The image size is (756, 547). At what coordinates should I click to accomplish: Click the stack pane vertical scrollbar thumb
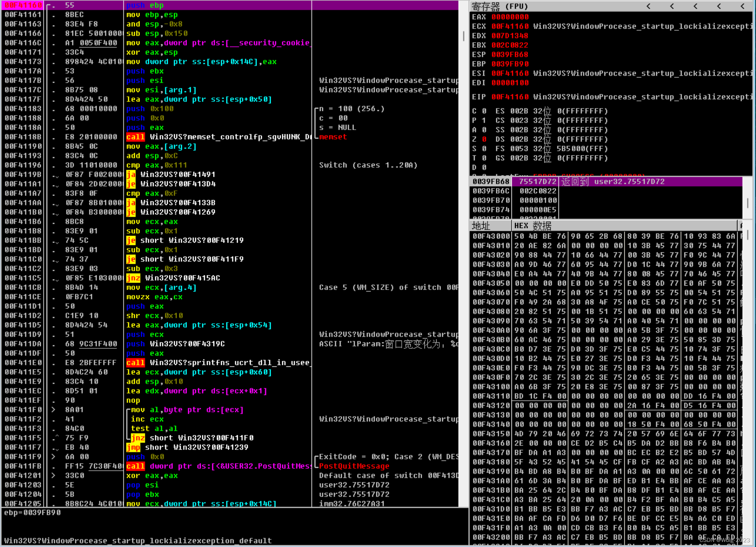pyautogui.click(x=748, y=203)
